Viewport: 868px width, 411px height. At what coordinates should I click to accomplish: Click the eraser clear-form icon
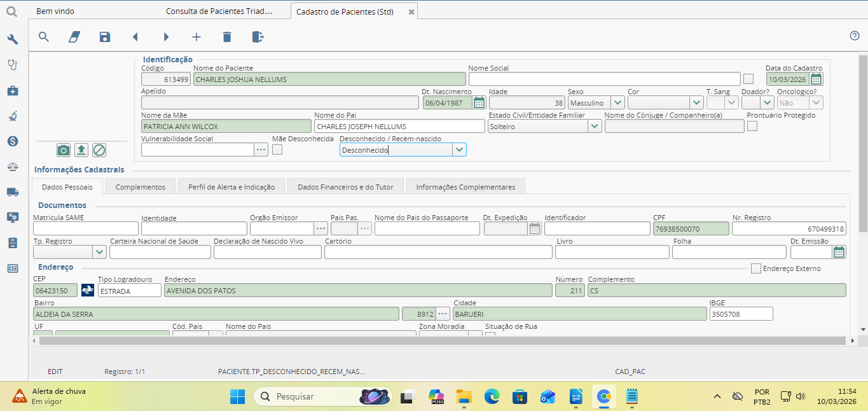[x=74, y=37]
